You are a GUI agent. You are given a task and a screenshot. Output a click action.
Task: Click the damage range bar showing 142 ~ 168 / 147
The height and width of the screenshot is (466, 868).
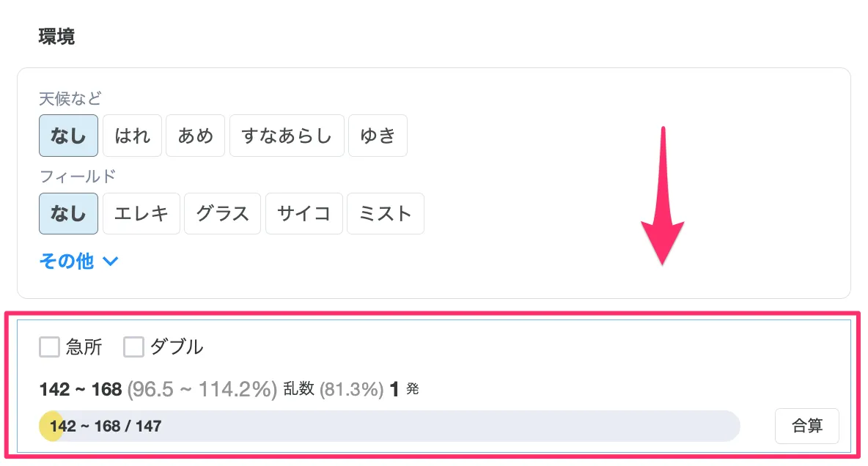[389, 425]
